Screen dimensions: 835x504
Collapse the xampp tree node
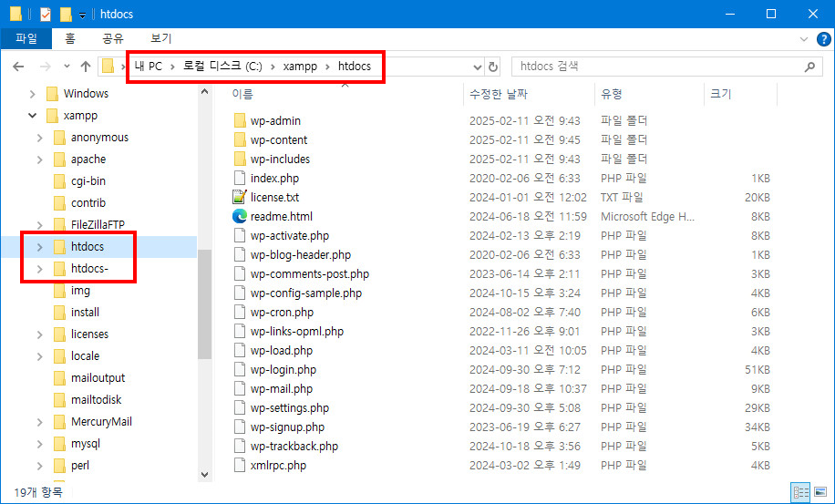coord(33,116)
